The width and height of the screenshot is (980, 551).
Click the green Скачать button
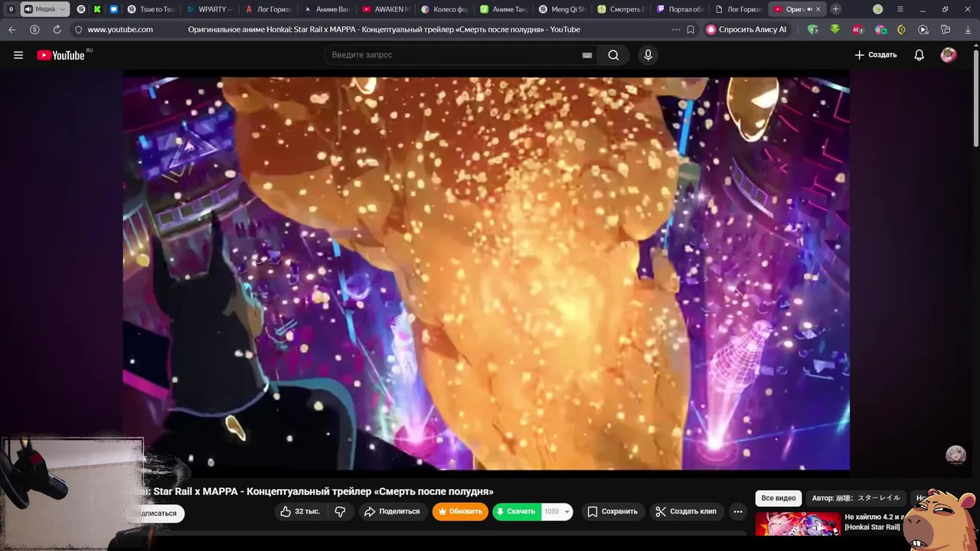515,511
